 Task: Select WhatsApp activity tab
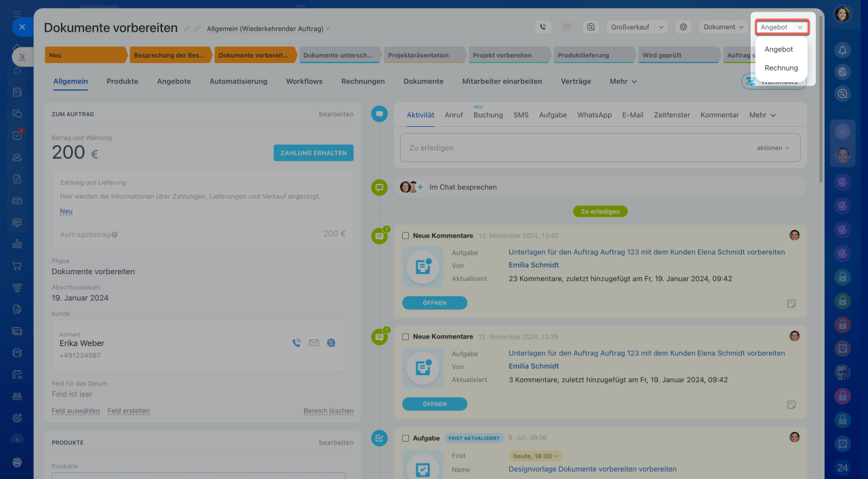click(x=594, y=115)
